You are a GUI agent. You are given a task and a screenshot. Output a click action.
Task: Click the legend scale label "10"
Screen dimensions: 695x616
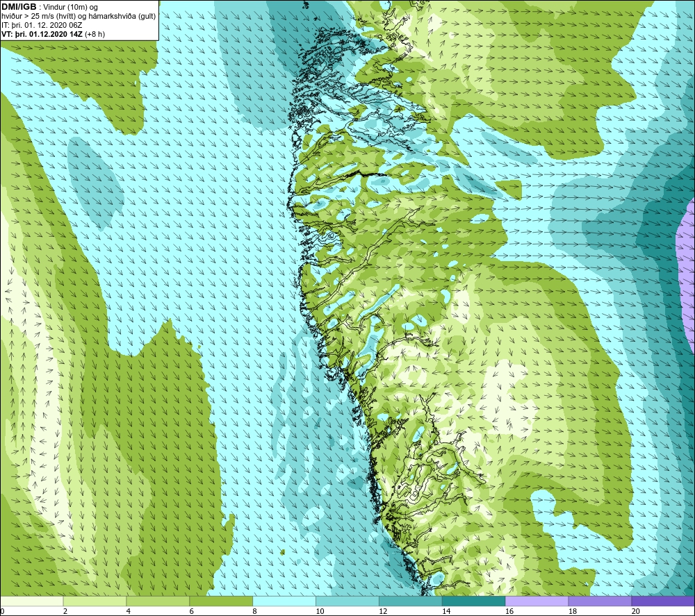coord(320,611)
